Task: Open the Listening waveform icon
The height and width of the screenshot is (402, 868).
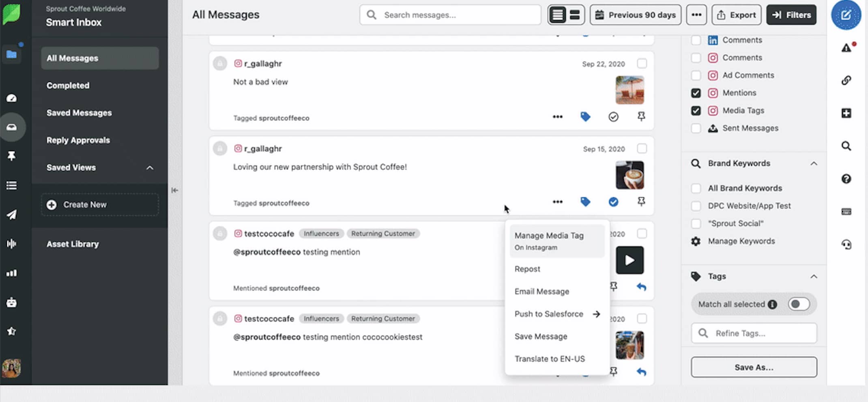Action: 12,244
